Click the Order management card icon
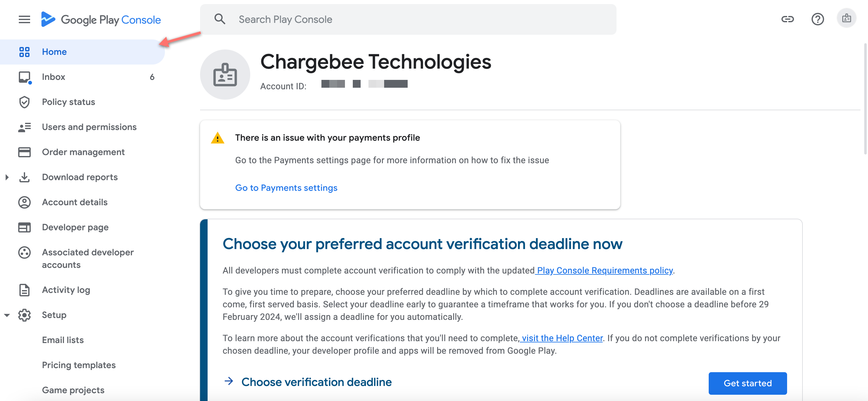868x401 pixels. [x=24, y=152]
